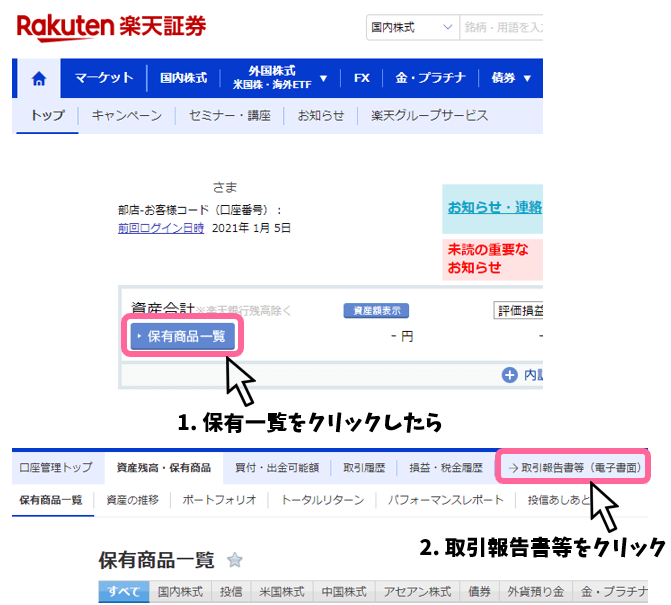The image size is (671, 605).
Task: Click 取引報告書等（電子書面）link
Action: pyautogui.click(x=574, y=467)
